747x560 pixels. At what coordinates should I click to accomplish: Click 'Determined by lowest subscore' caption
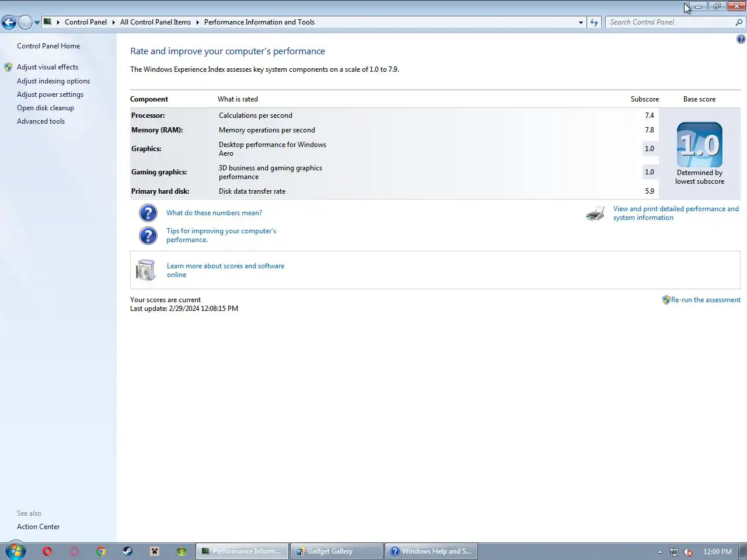point(700,177)
